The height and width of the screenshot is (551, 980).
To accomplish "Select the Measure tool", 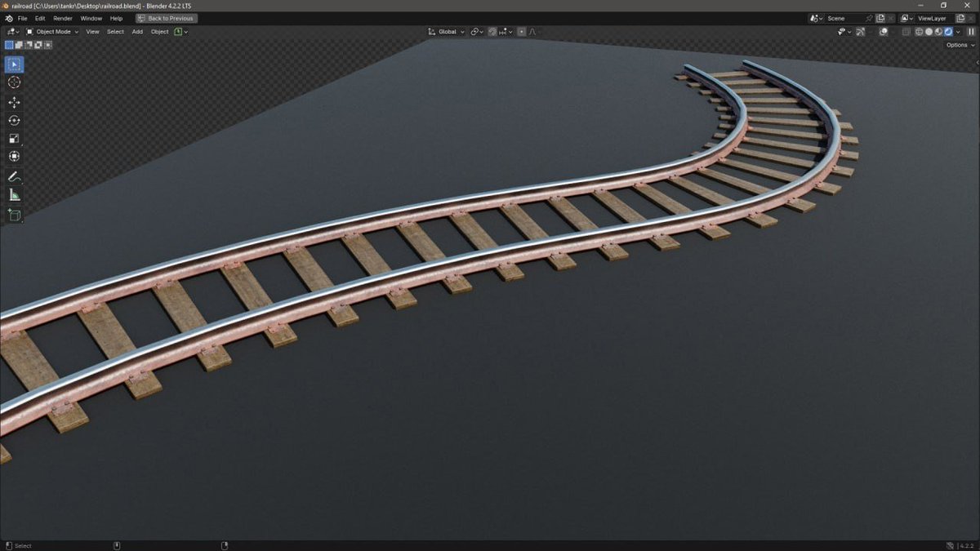I will click(13, 194).
